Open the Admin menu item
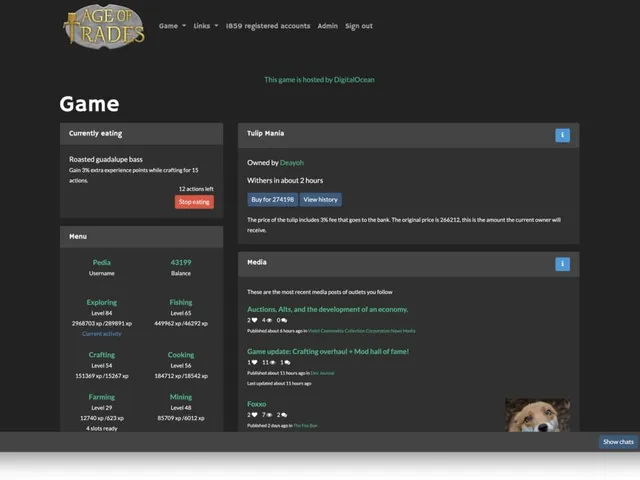Image resolution: width=640 pixels, height=480 pixels. pos(327,26)
